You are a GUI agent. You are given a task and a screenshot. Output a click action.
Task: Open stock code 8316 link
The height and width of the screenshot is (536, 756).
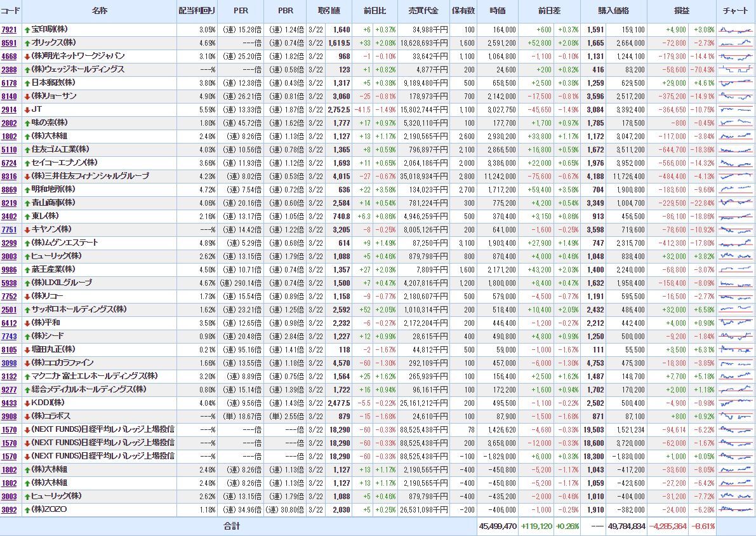9,176
